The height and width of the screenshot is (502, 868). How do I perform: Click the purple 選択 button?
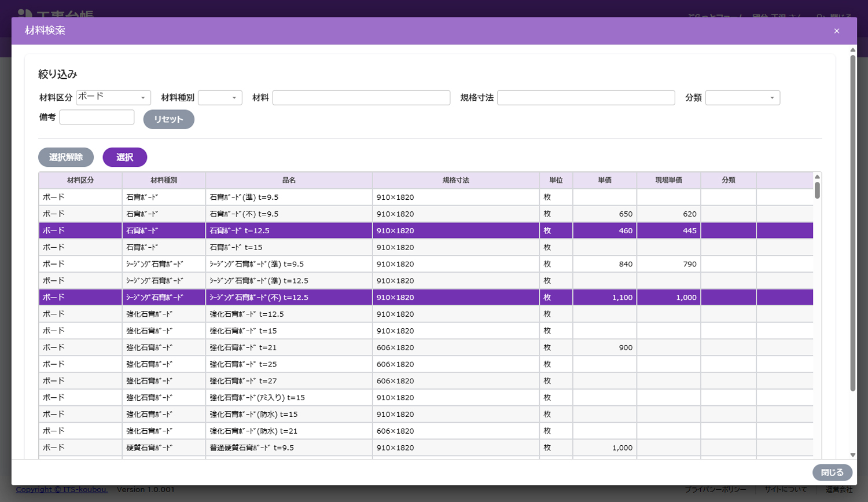[x=125, y=157]
